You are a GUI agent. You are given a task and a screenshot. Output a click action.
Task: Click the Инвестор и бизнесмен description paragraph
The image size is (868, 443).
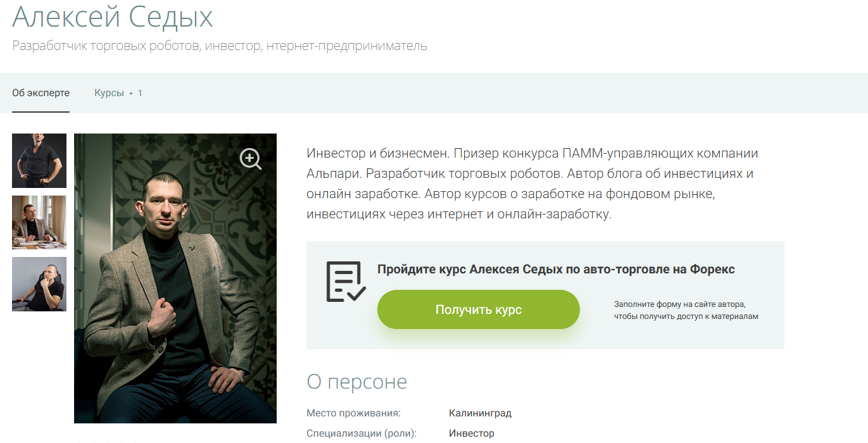pos(532,184)
